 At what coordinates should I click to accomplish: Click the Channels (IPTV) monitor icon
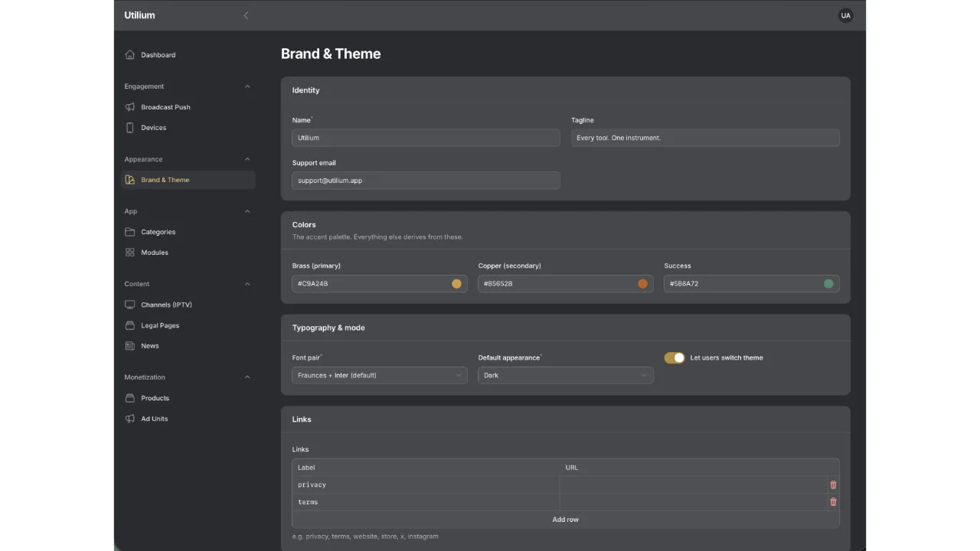point(129,305)
